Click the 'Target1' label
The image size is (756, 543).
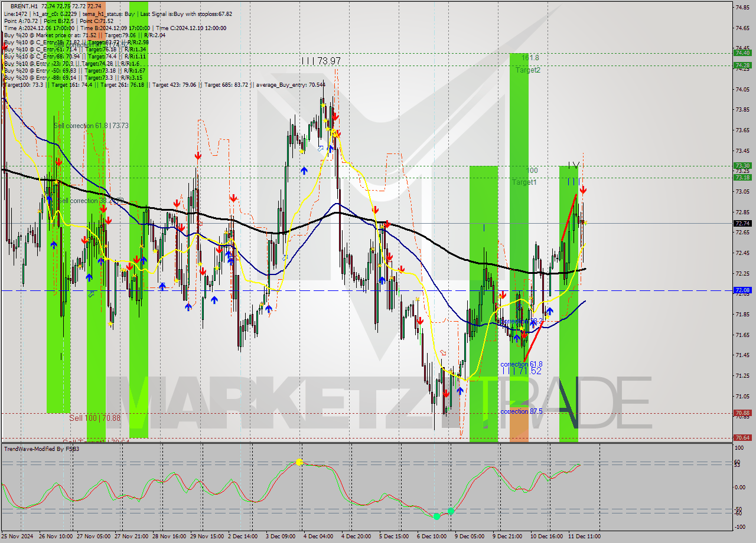click(524, 182)
